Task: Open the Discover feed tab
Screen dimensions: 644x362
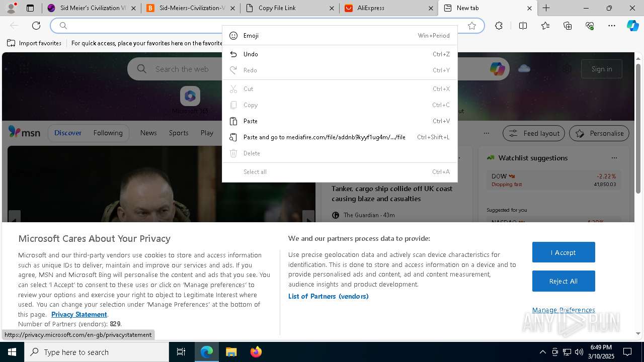Action: (68, 133)
